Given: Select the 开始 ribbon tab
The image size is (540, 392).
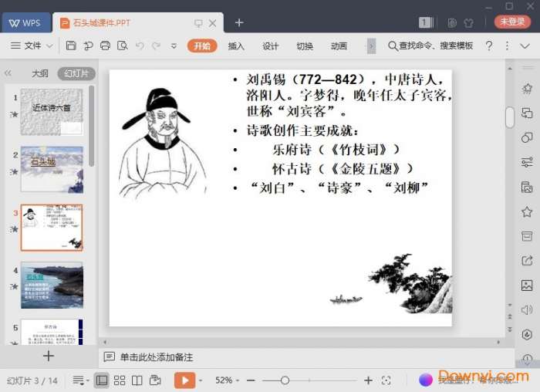Looking at the screenshot, I should point(202,46).
